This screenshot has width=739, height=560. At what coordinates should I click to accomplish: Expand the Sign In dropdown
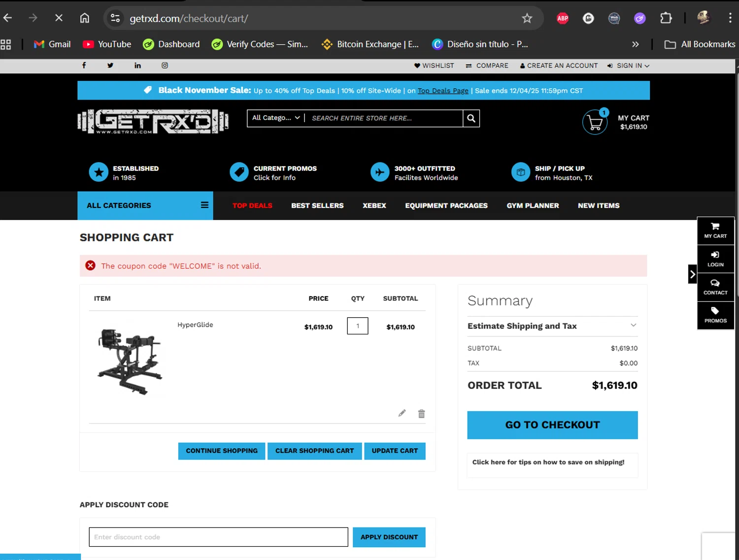[x=628, y=66]
